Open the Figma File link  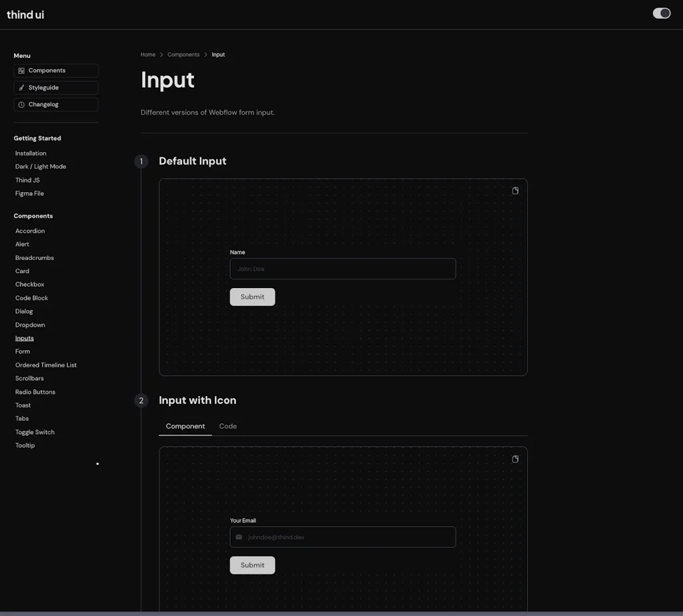(29, 193)
